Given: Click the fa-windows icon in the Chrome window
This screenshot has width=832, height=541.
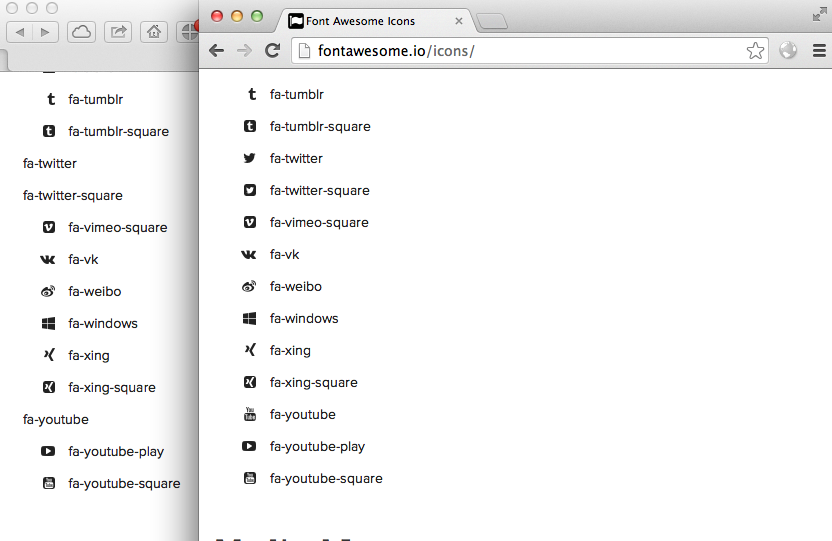Looking at the screenshot, I should point(249,318).
